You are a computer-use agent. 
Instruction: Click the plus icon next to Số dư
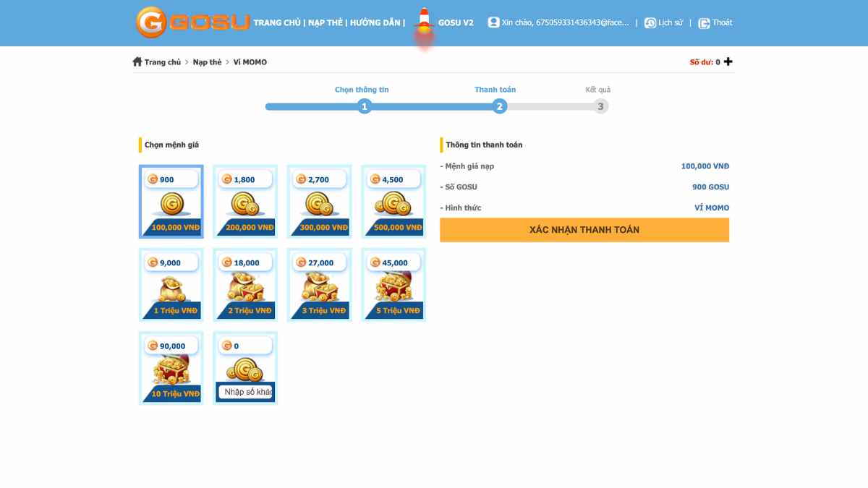pyautogui.click(x=728, y=61)
